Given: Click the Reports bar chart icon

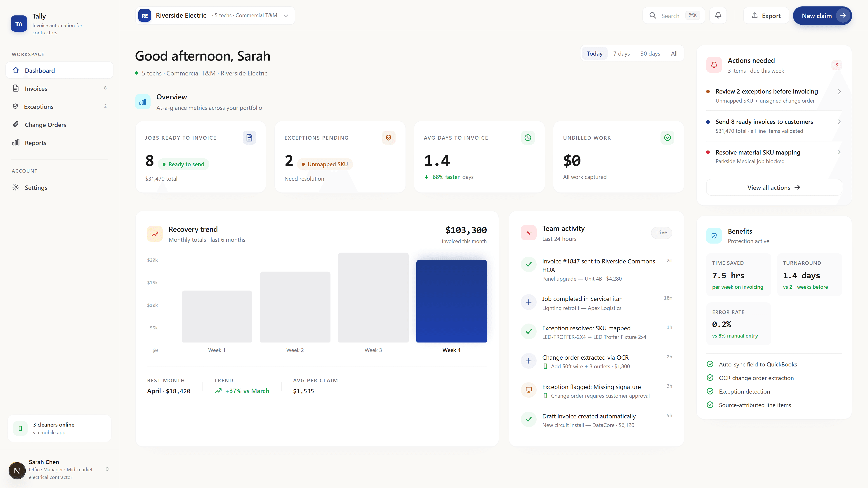Looking at the screenshot, I should [16, 143].
